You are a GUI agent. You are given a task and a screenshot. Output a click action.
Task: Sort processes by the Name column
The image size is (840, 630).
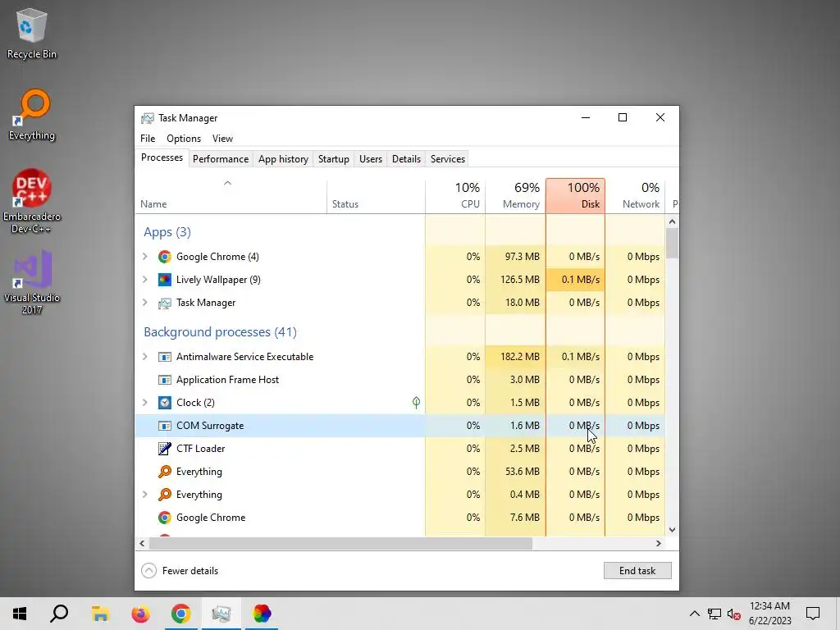click(231, 197)
